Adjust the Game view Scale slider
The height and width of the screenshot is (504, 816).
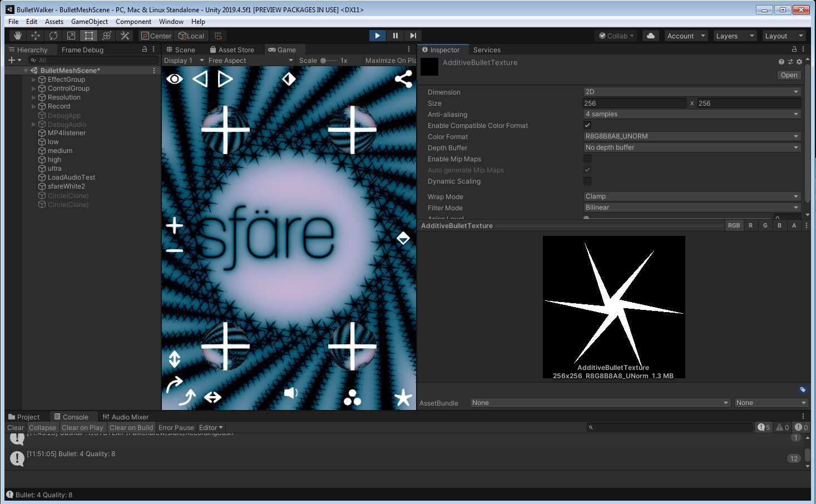[324, 61]
